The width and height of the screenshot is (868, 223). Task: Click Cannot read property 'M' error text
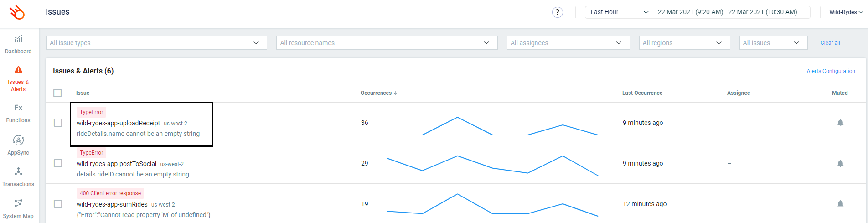pyautogui.click(x=144, y=215)
